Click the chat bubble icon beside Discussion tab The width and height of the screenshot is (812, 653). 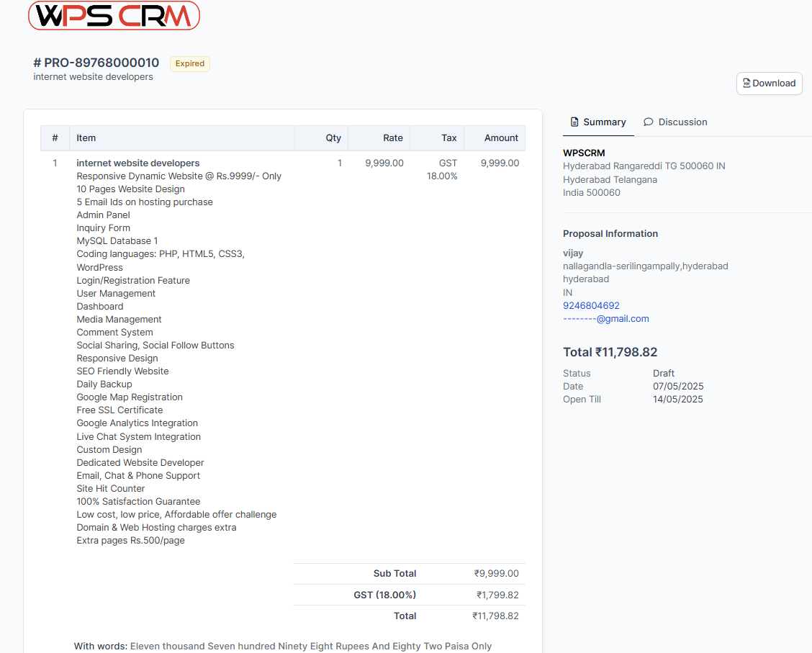point(647,122)
